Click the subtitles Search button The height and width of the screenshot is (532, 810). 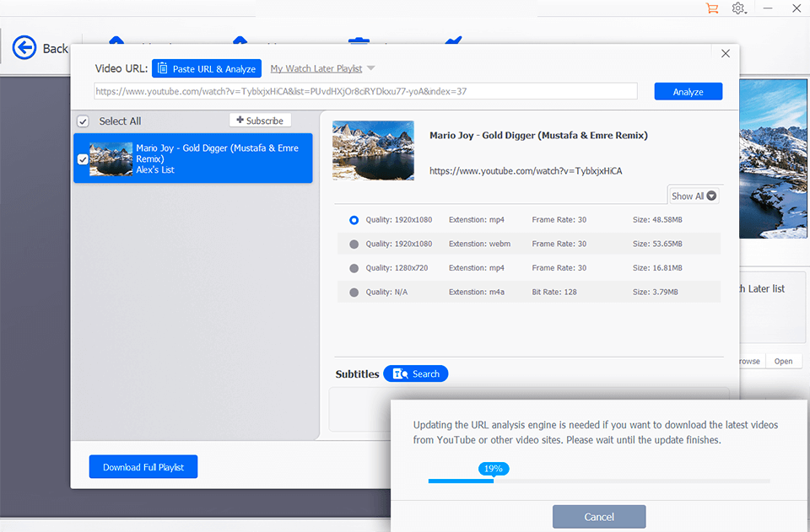pos(416,373)
